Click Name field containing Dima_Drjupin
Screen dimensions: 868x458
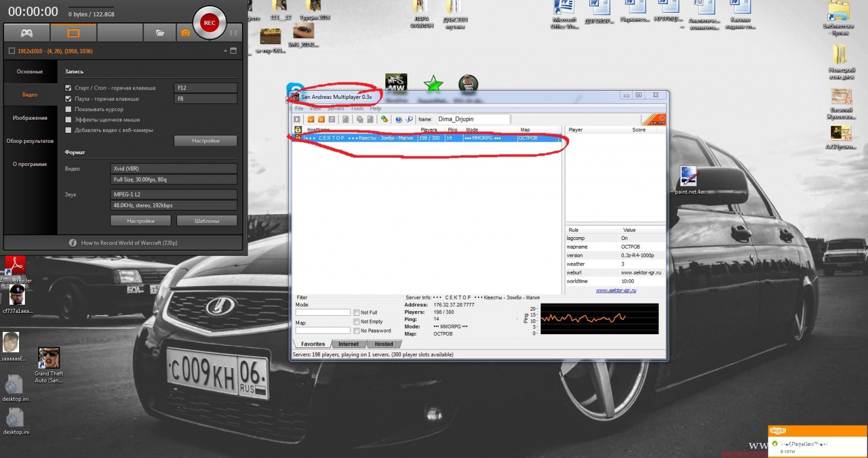473,119
